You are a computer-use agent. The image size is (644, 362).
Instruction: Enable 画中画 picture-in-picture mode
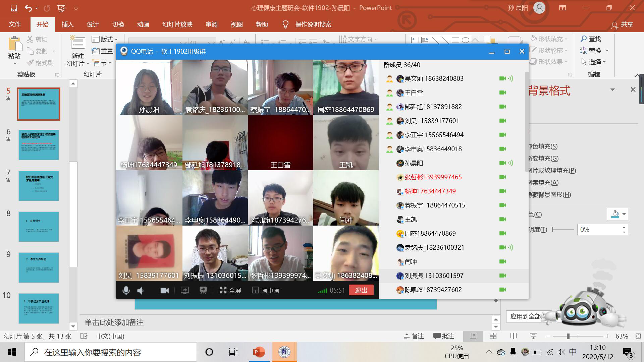point(266,290)
